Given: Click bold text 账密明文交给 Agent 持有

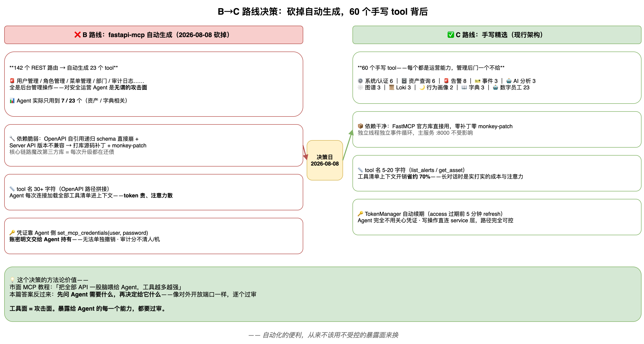Looking at the screenshot, I should coord(41,239).
